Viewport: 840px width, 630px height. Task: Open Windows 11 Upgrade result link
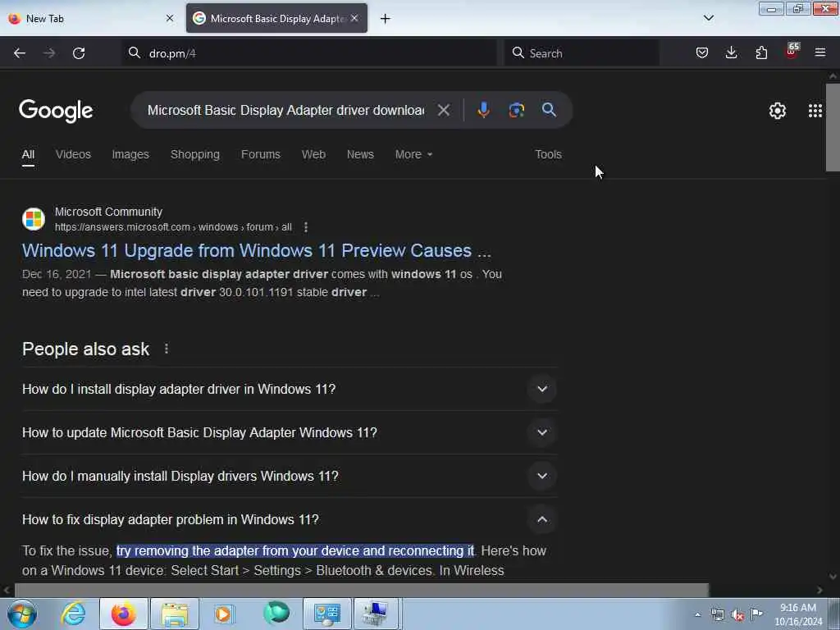[x=256, y=251]
